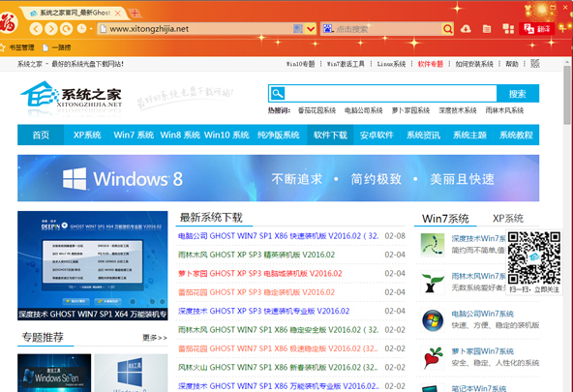Open a new tab with the plus button
Screen dimensions: 573x392
(135, 14)
